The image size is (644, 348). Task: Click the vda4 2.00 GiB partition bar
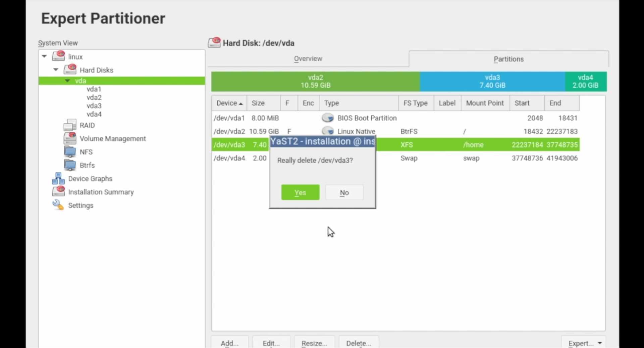pos(586,81)
